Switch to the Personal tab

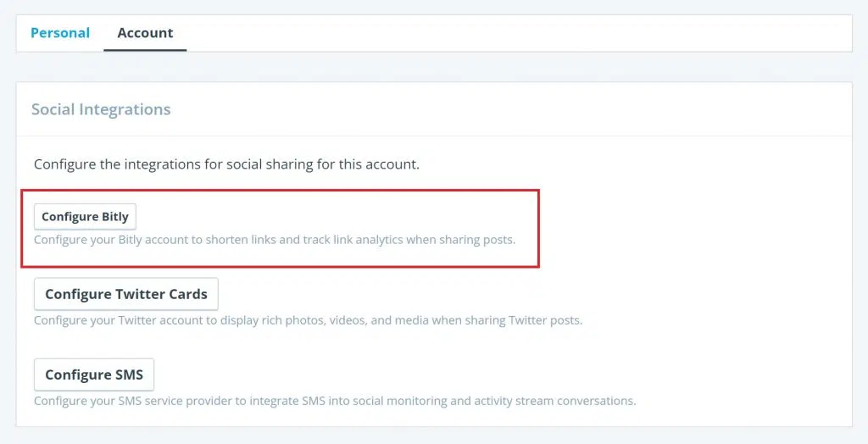coord(59,33)
